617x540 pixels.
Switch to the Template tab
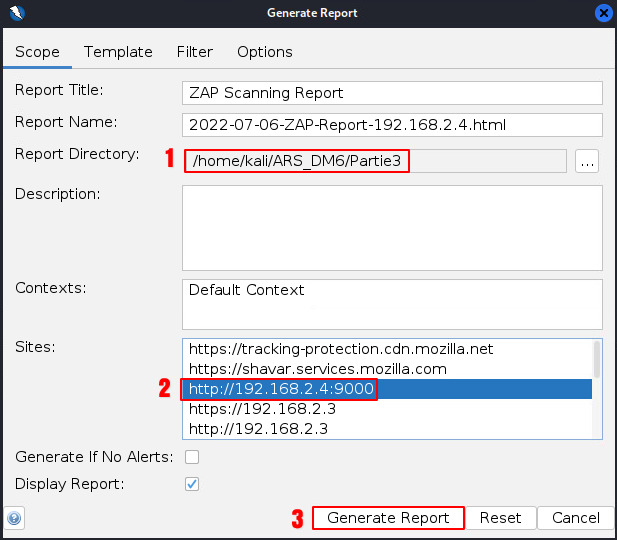[118, 52]
